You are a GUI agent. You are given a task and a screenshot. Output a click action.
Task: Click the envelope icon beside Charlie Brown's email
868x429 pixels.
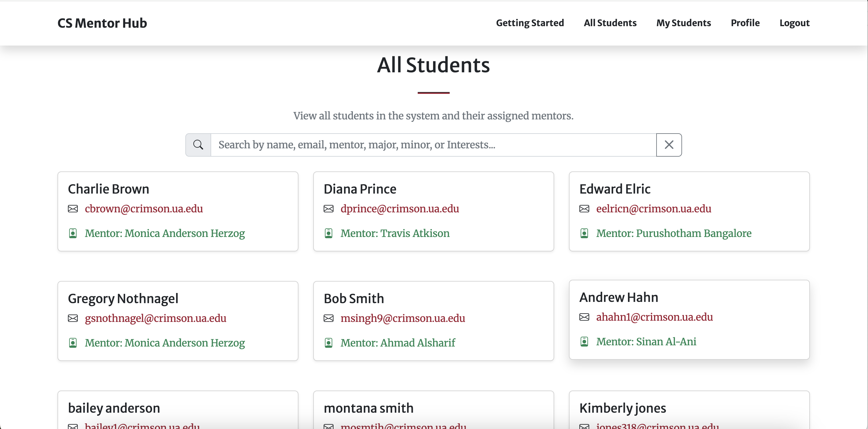pyautogui.click(x=73, y=209)
